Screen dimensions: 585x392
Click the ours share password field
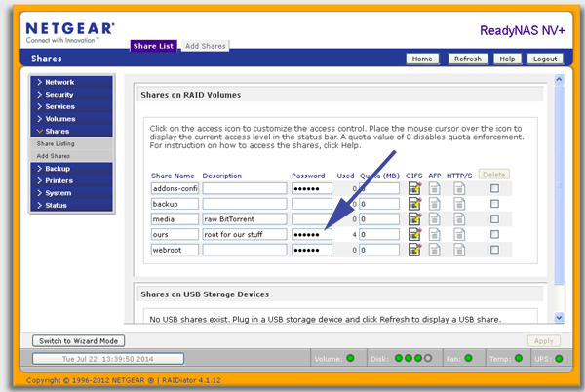312,235
